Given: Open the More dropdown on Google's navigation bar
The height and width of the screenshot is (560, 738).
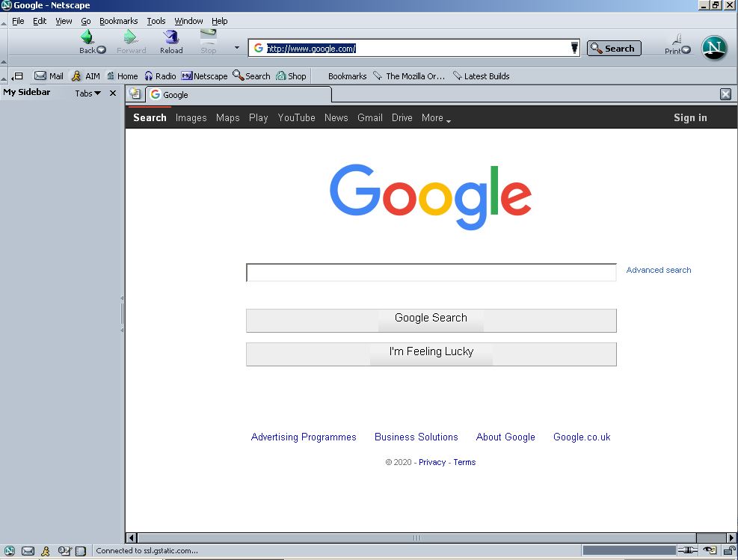Looking at the screenshot, I should tap(434, 118).
